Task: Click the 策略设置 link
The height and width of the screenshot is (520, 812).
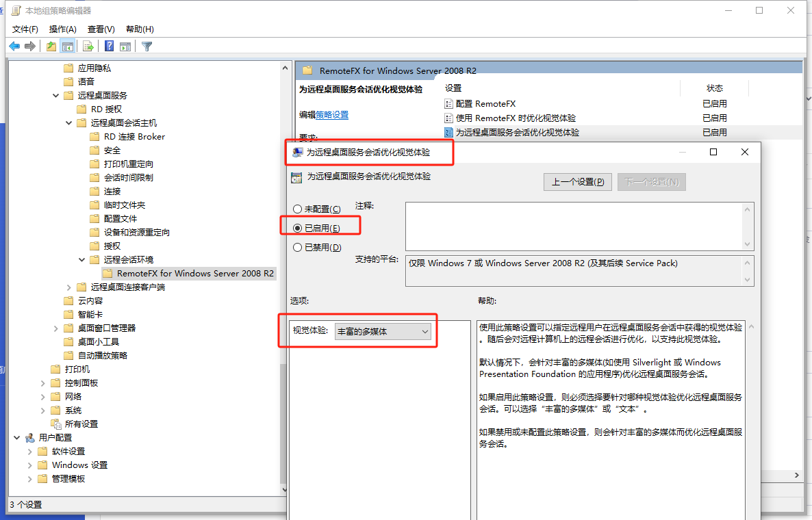Action: [332, 115]
